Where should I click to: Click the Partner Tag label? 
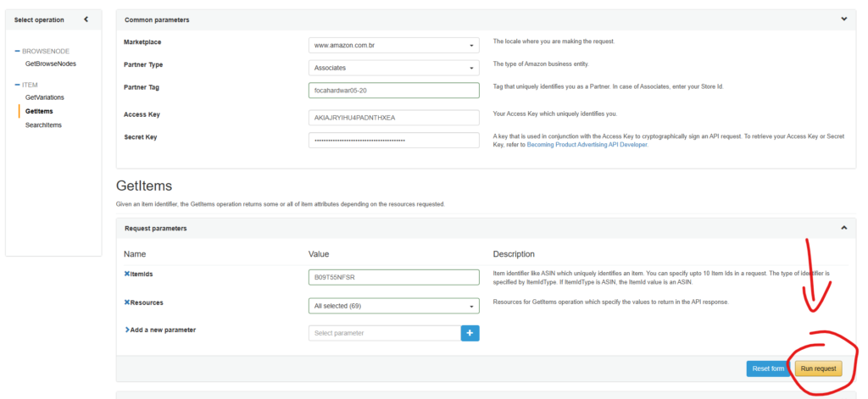142,87
